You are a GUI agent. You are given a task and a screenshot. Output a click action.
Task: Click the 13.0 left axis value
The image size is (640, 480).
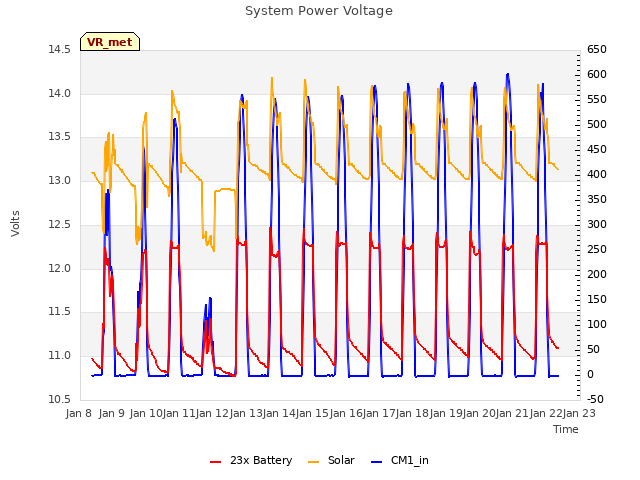[60, 180]
